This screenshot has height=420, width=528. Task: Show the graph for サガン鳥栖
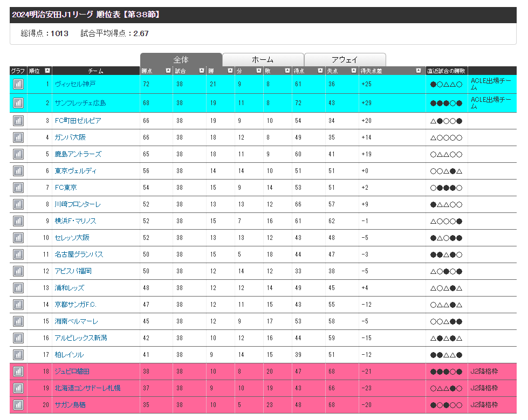[18, 405]
